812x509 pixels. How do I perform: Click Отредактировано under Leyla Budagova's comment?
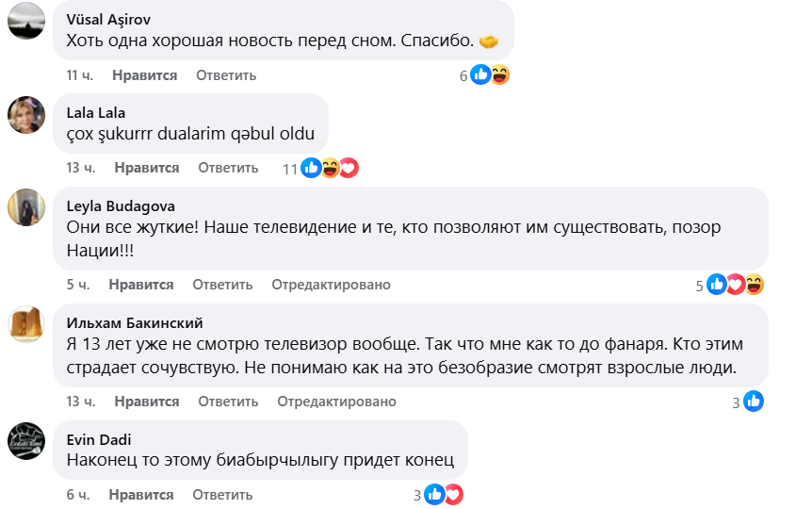tap(331, 285)
